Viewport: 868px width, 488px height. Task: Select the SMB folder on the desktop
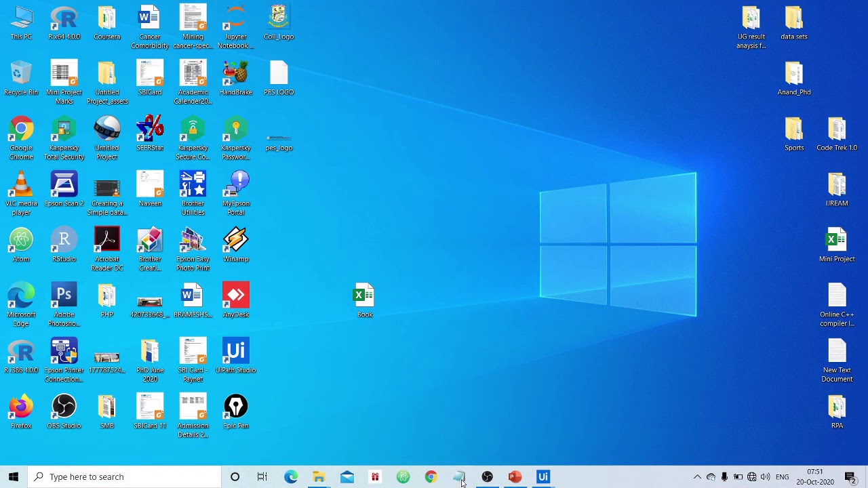click(107, 413)
